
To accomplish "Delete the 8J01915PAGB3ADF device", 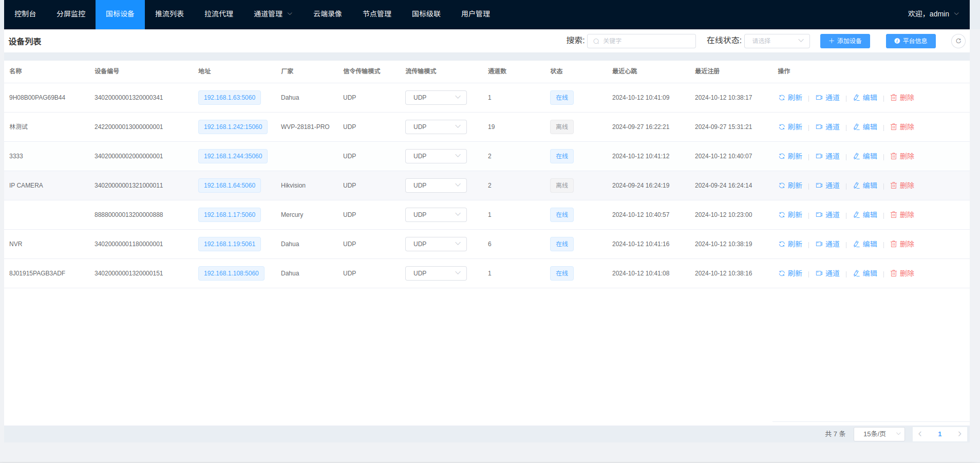I will click(x=902, y=273).
